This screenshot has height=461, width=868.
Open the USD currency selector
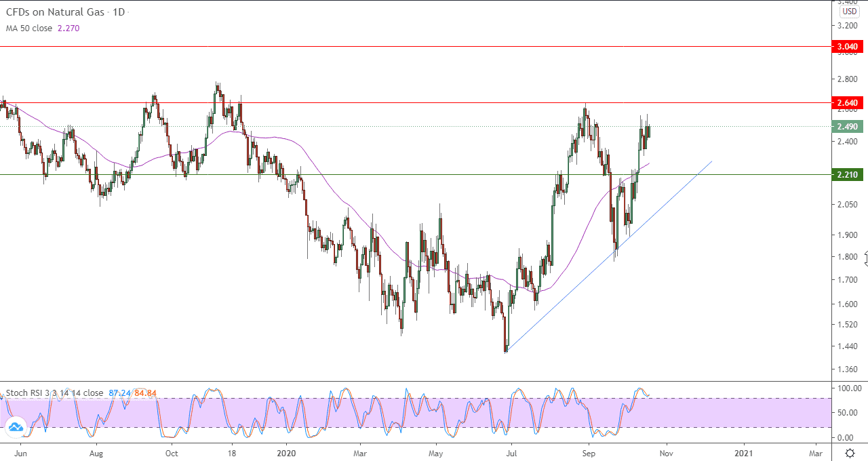tap(849, 12)
